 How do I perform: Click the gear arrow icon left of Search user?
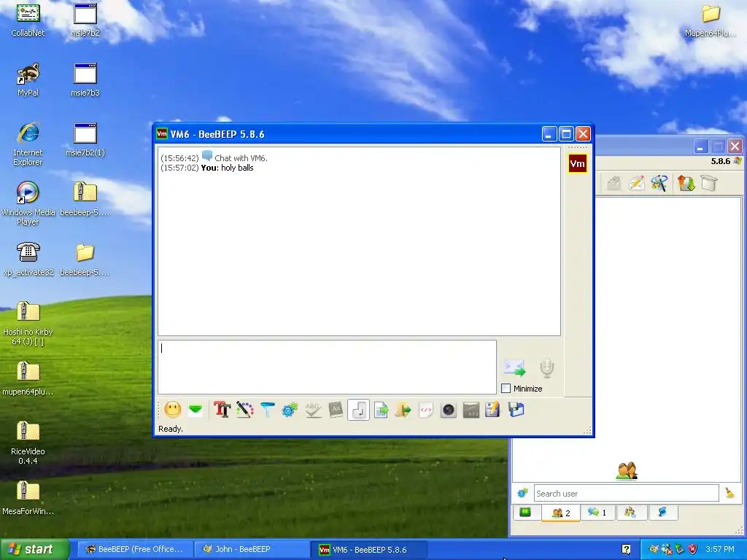tap(522, 494)
